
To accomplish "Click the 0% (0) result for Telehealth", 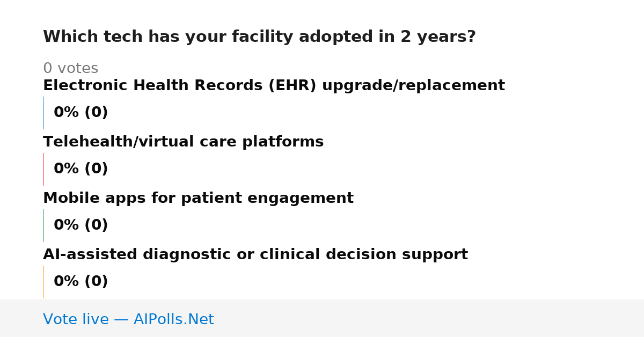I will click(80, 169).
